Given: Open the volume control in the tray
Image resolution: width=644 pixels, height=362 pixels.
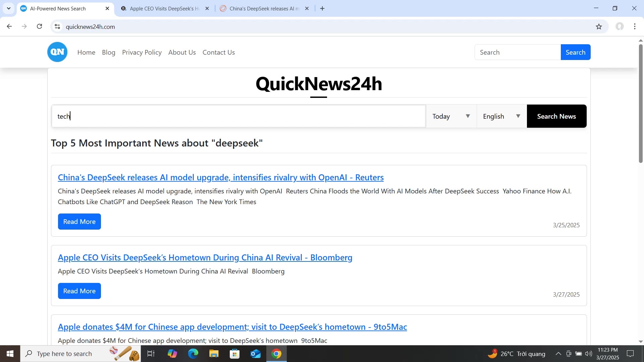Looking at the screenshot, I should (x=589, y=354).
